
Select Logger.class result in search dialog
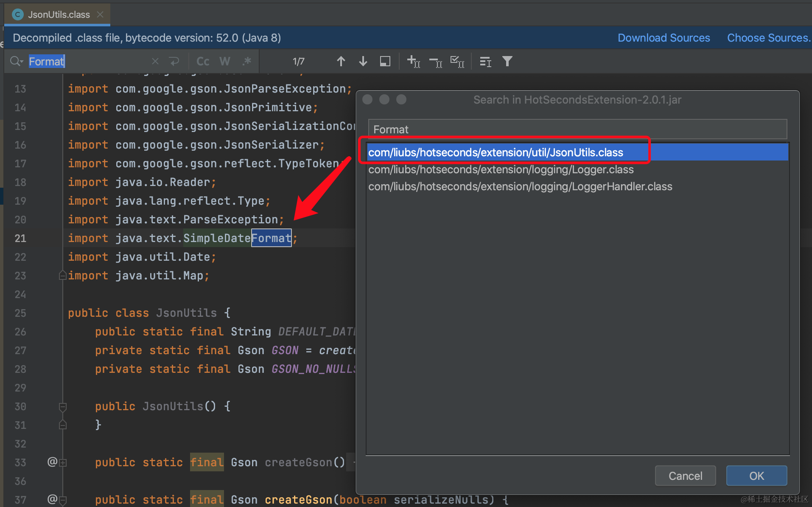(577, 169)
